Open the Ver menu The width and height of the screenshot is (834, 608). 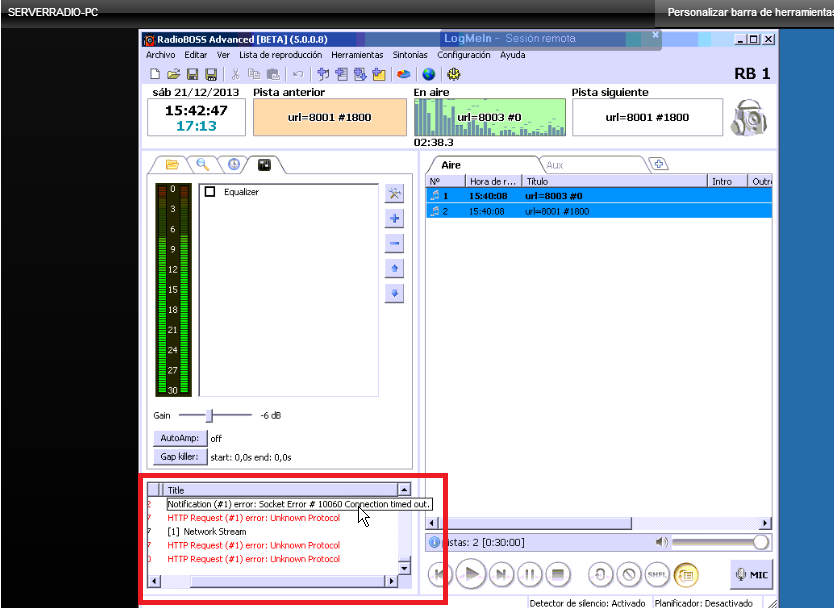(223, 55)
